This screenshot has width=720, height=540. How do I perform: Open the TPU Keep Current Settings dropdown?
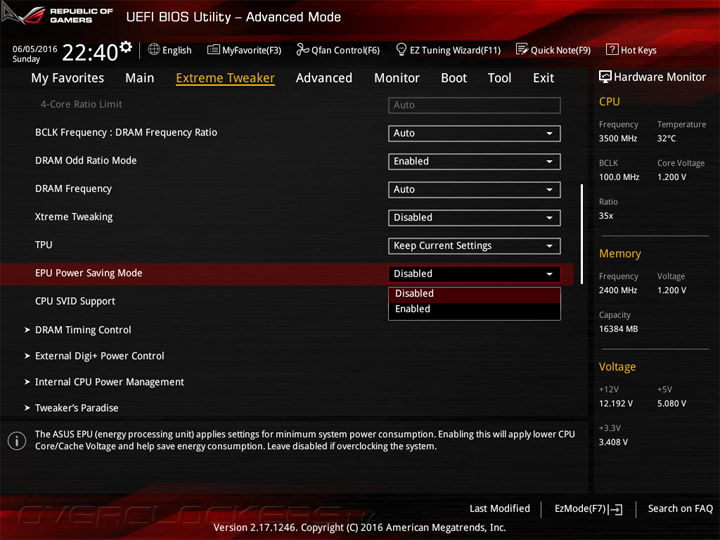click(x=474, y=246)
